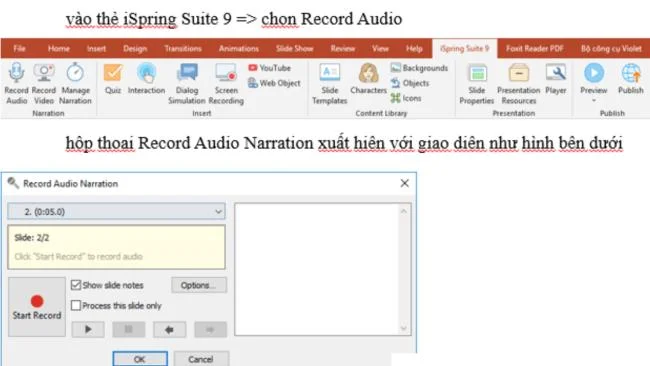This screenshot has width=650, height=366.
Task: Open the Transitions tab
Action: [x=182, y=48]
